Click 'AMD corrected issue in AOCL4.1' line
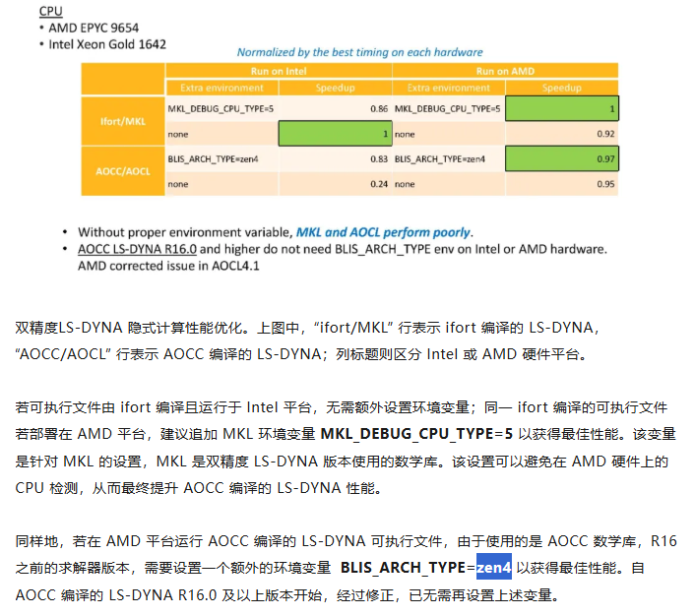The image size is (695, 616). (x=168, y=266)
